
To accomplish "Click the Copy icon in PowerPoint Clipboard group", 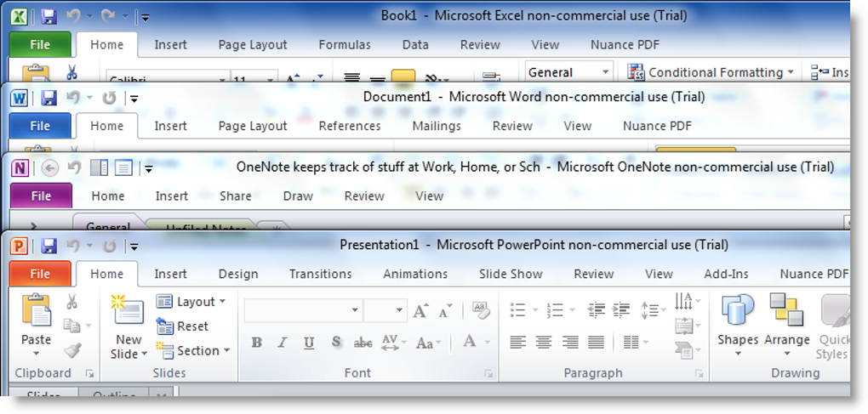I will click(72, 326).
